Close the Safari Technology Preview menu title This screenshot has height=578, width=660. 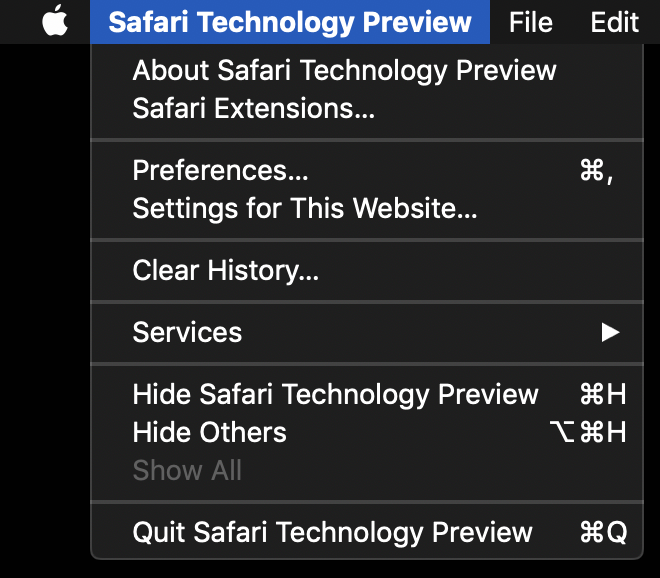click(x=290, y=22)
